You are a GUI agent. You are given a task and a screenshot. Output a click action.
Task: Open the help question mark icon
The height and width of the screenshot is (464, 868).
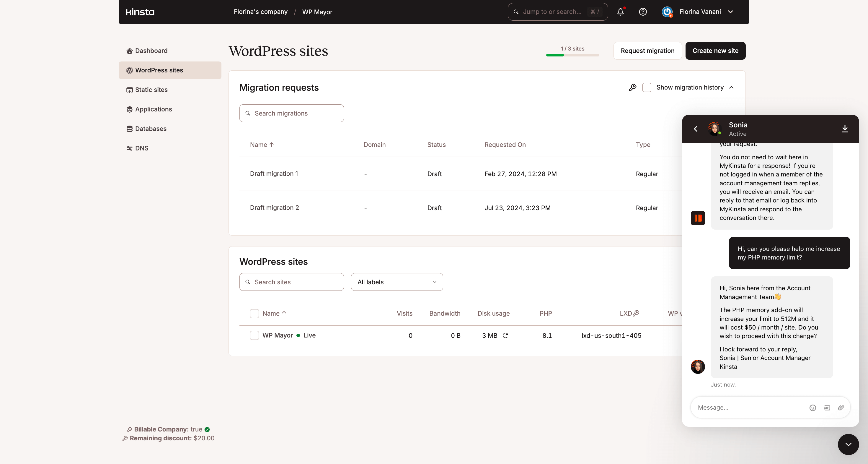point(642,12)
